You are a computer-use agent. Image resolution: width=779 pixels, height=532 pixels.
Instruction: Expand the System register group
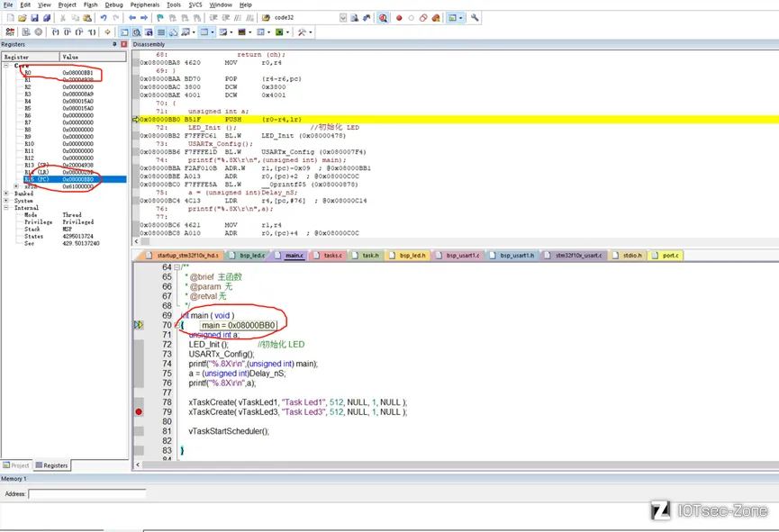[6, 201]
